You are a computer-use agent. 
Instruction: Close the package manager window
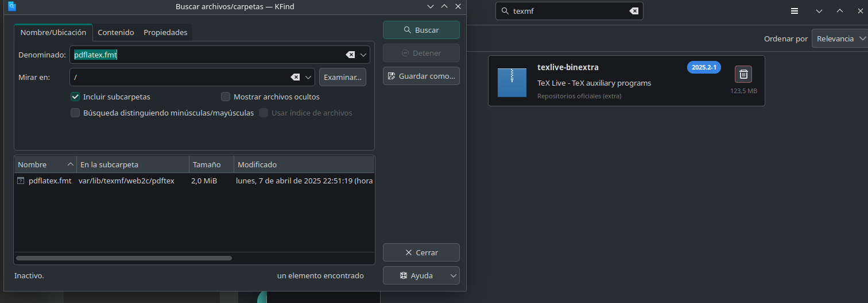[x=861, y=11]
